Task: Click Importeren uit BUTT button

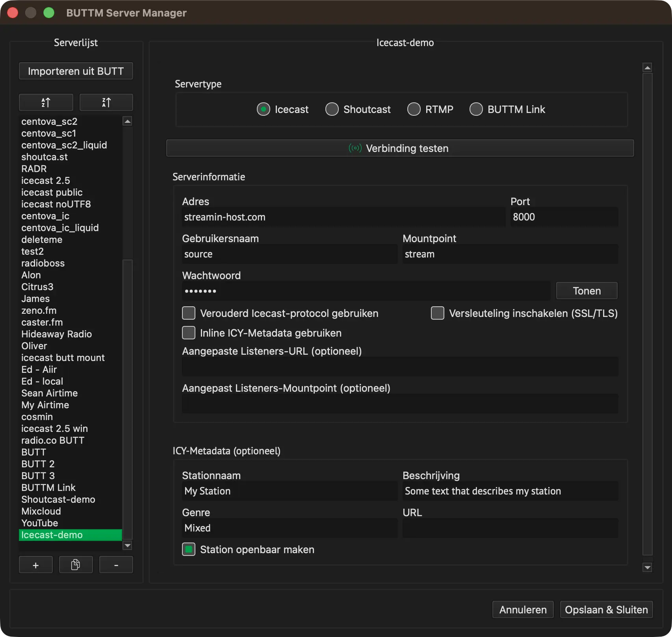Action: point(76,71)
